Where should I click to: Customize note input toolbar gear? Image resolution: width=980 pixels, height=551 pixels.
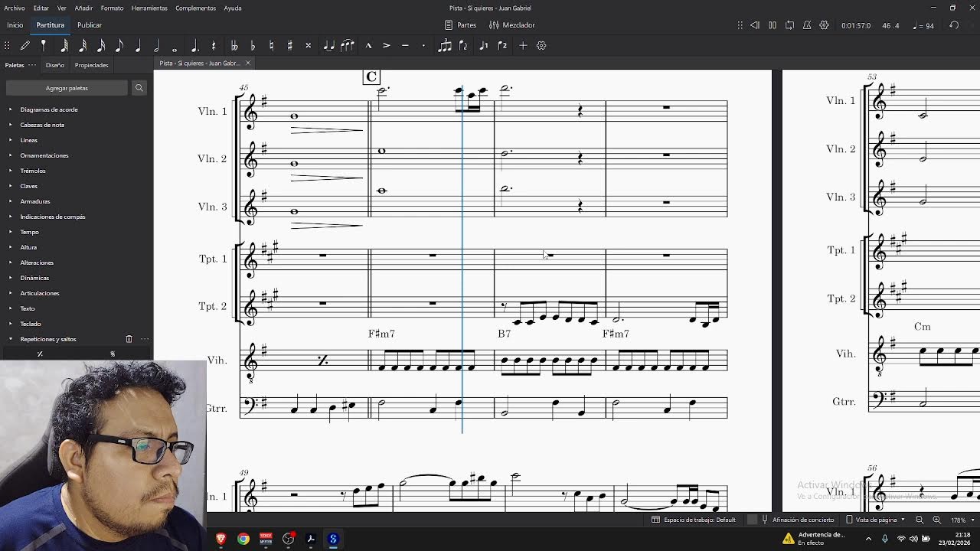tap(541, 46)
